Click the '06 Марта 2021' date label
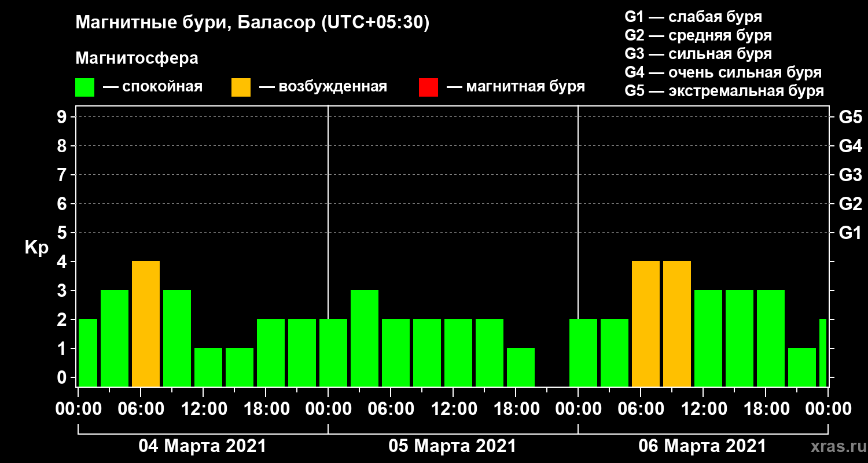The height and width of the screenshot is (463, 868). point(703,446)
